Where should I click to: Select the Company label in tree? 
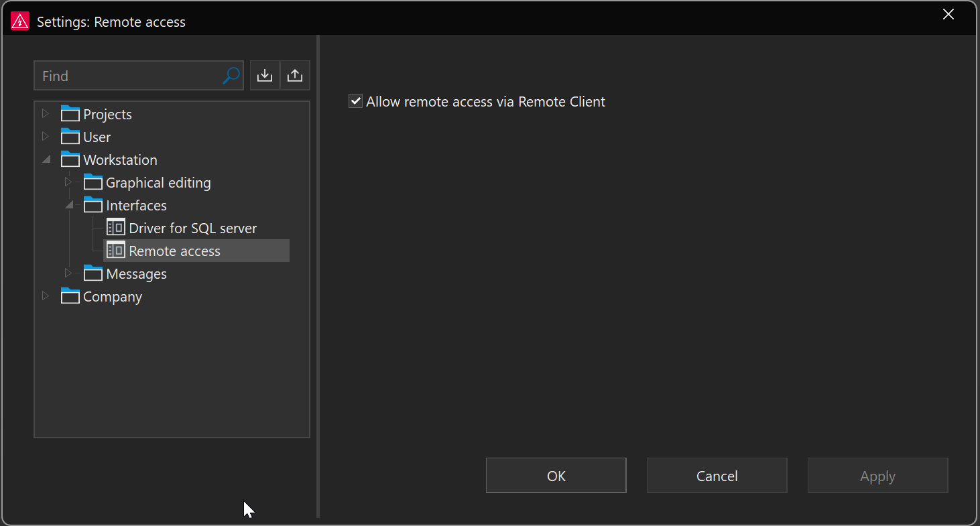tap(113, 297)
